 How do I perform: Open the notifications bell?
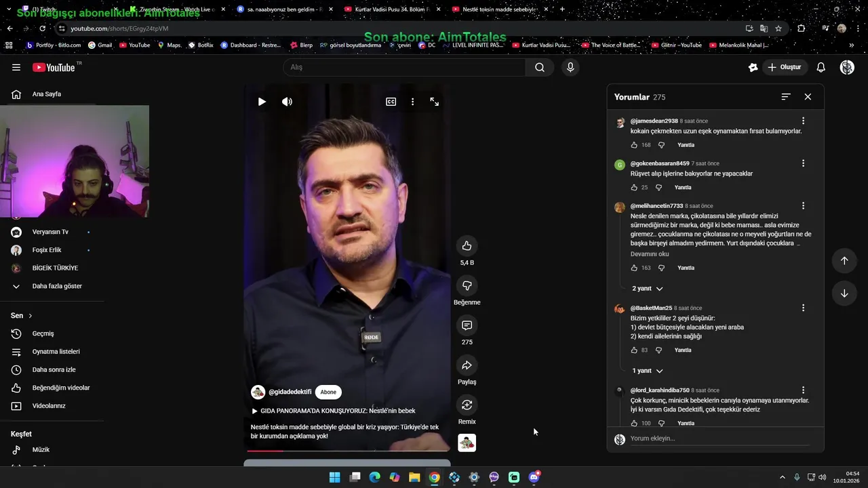(821, 67)
